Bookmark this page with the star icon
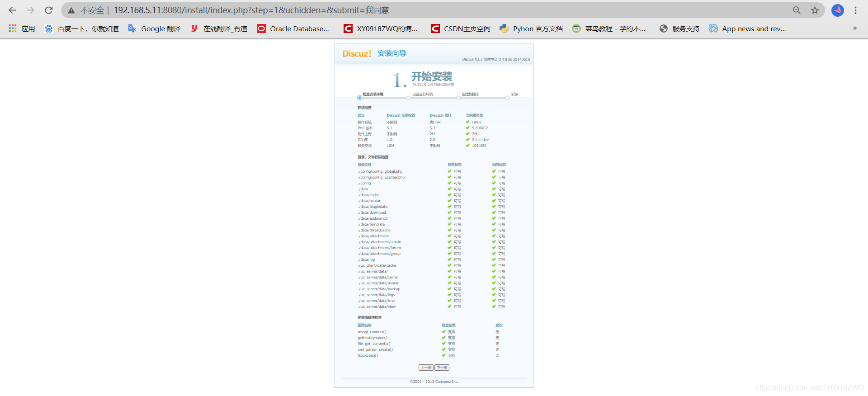Image resolution: width=868 pixels, height=396 pixels. 815,10
